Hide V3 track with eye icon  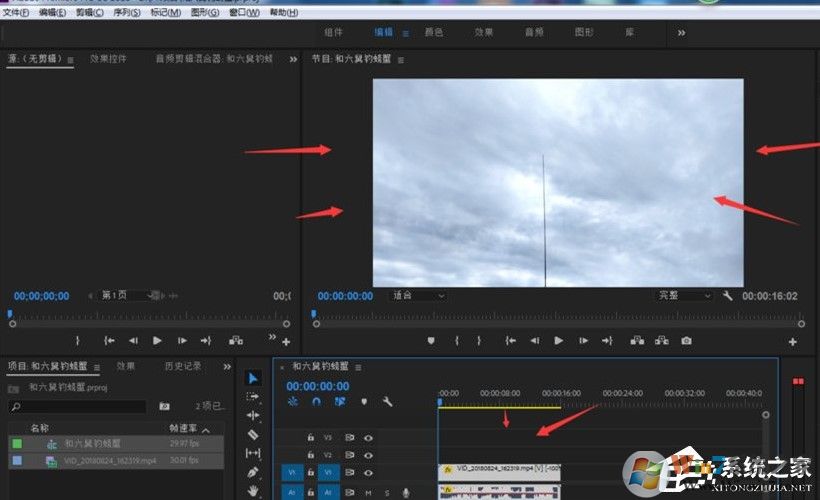pos(368,438)
